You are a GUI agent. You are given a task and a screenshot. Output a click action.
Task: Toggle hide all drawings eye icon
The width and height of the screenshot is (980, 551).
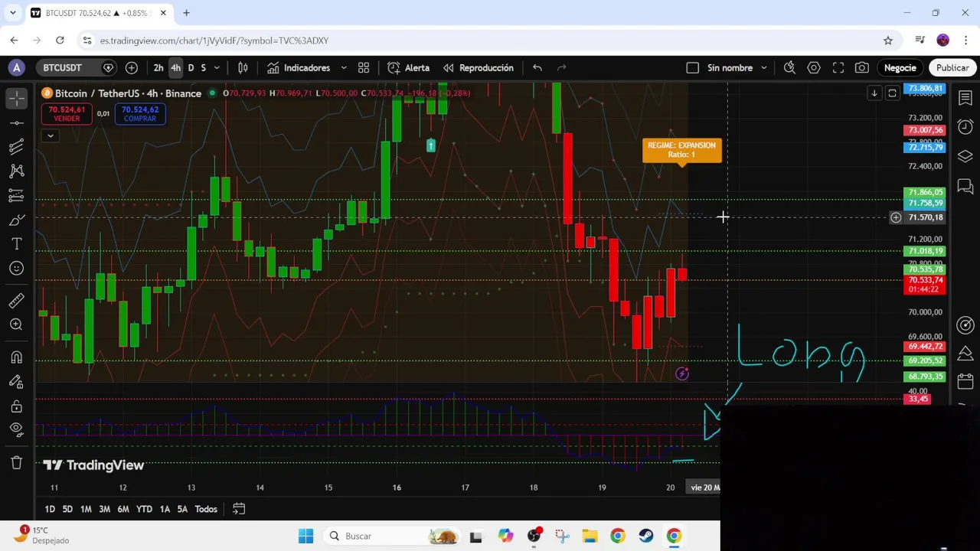[x=16, y=430]
